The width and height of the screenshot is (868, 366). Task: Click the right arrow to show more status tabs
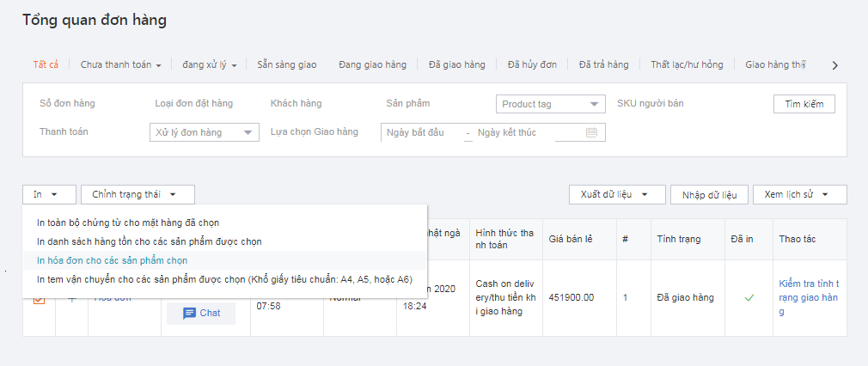click(834, 65)
